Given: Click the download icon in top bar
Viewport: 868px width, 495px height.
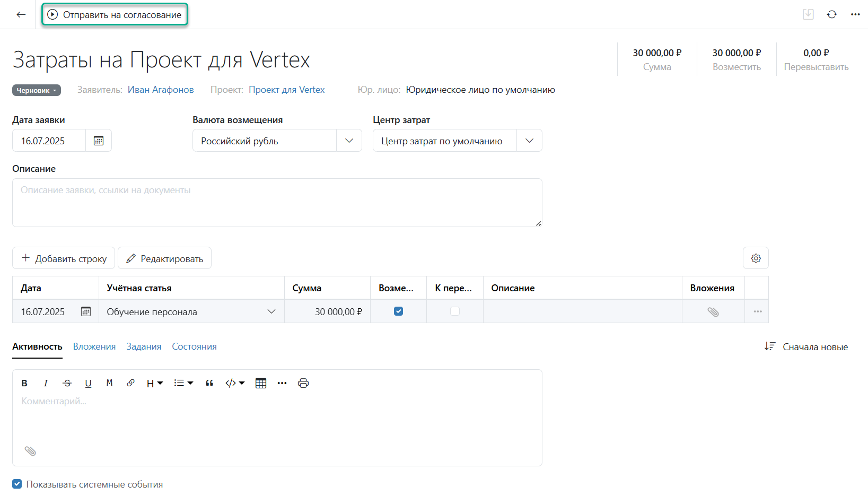Looking at the screenshot, I should click(x=808, y=14).
